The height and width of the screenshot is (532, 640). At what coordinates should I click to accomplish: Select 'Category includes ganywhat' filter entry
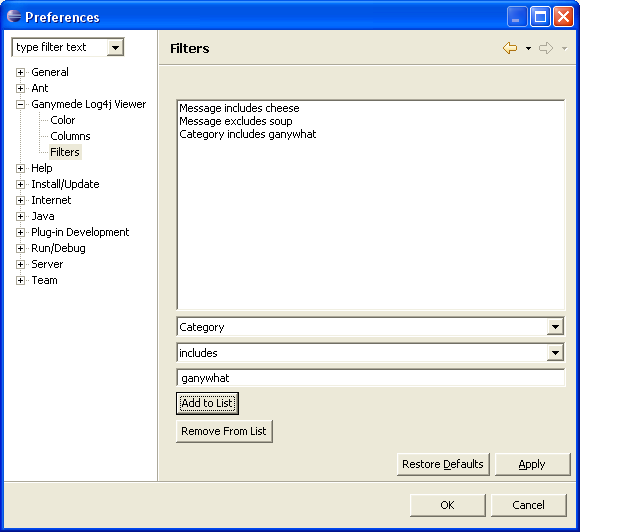pos(248,134)
